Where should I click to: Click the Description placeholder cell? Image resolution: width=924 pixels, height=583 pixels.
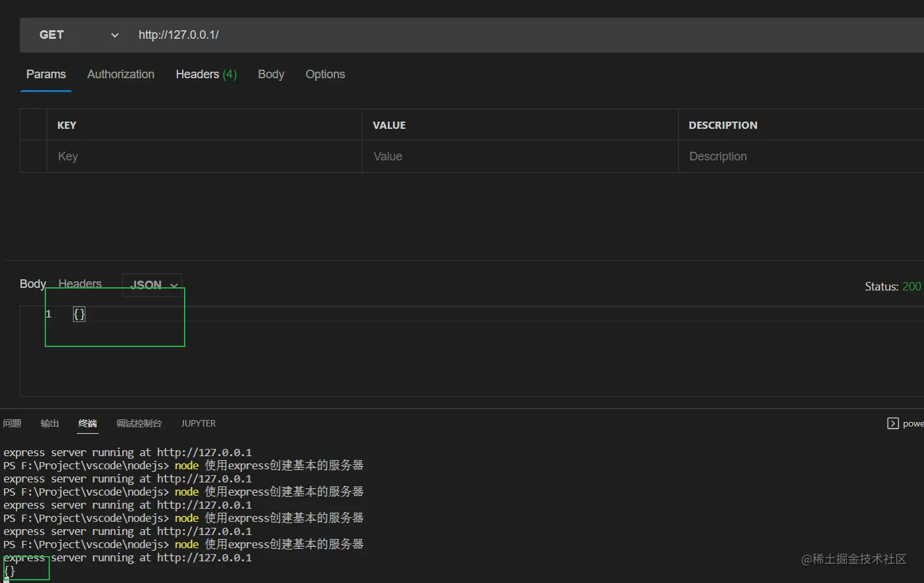(801, 156)
